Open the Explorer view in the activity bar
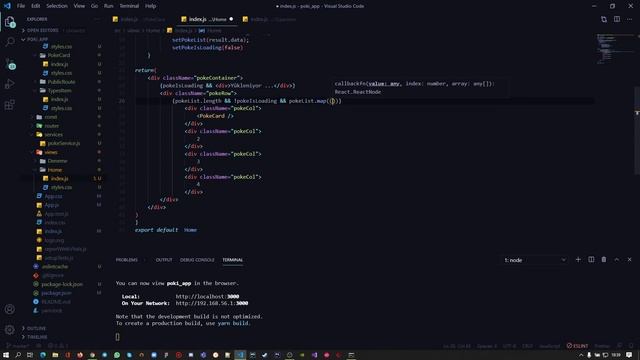Image resolution: width=640 pixels, height=360 pixels. (10, 22)
